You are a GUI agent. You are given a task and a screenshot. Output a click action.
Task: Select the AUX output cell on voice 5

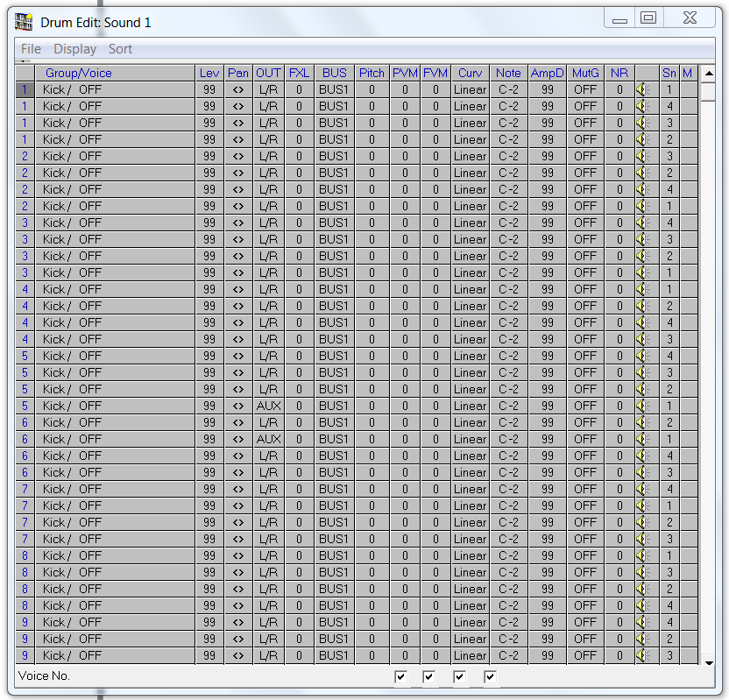coord(268,406)
